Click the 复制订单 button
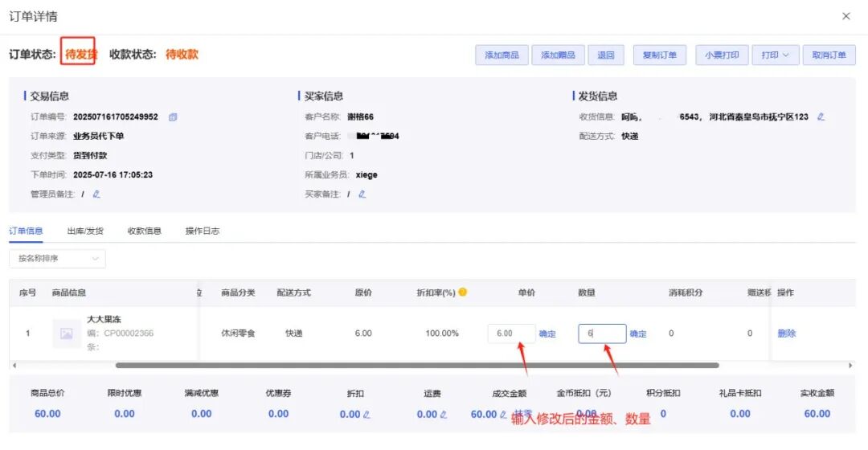Viewport: 868px width, 450px height. tap(660, 55)
